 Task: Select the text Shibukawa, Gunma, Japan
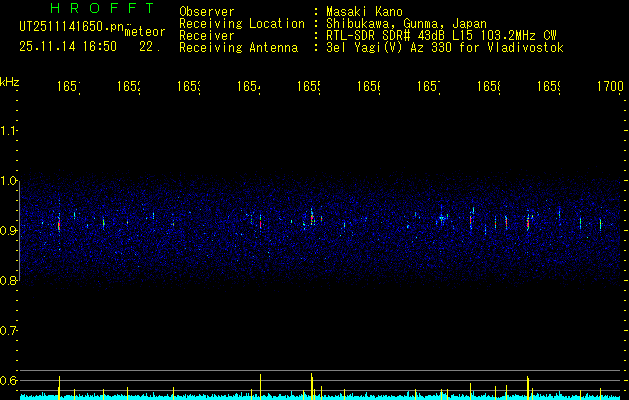[x=406, y=24]
